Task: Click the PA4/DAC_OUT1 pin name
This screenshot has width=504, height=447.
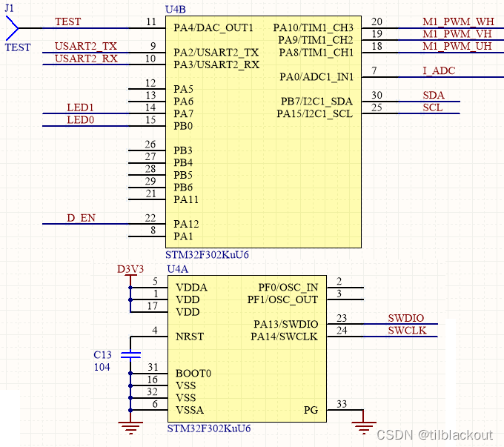Action: 213,28
